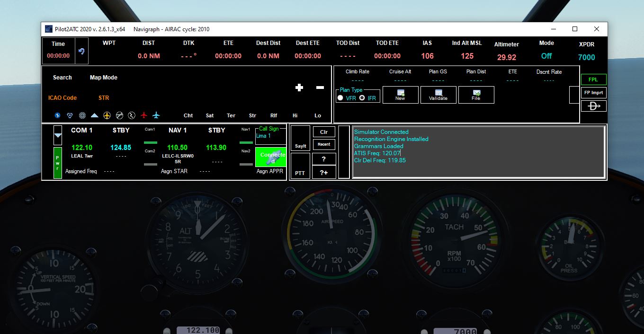The height and width of the screenshot is (334, 644).
Task: Open the Map Mode options
Action: pos(104,78)
